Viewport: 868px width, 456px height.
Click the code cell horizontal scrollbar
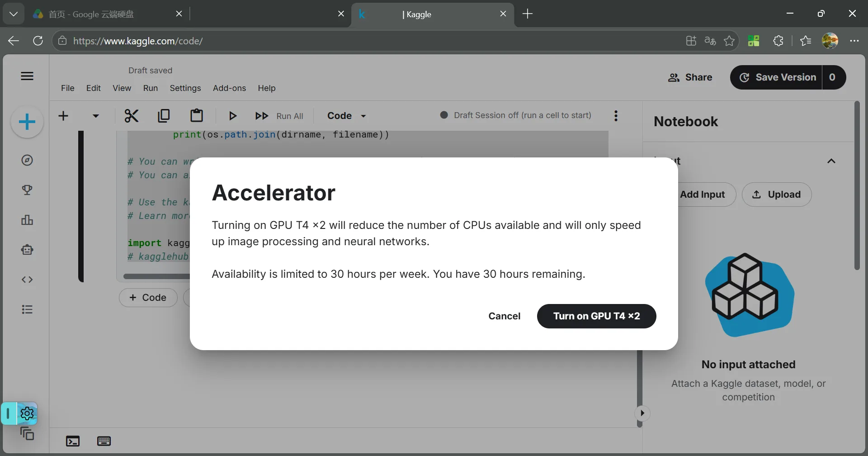click(156, 276)
